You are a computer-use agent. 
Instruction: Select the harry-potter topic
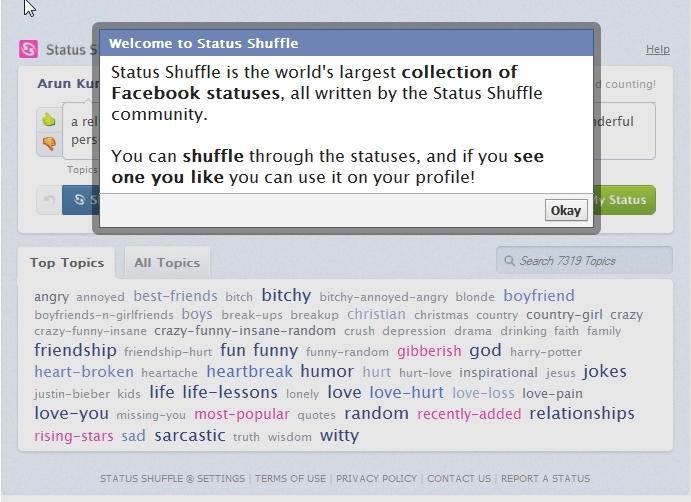[546, 352]
